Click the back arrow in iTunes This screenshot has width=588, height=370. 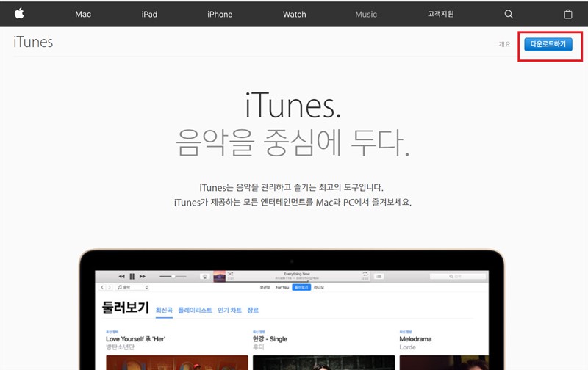point(102,287)
